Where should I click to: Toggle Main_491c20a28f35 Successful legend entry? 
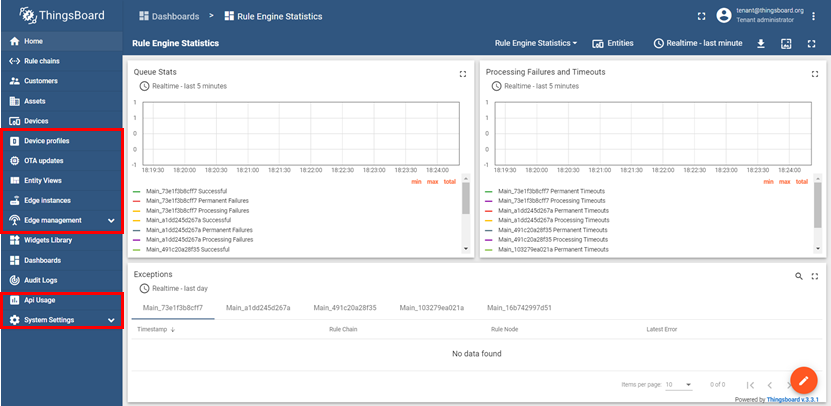coord(181,249)
